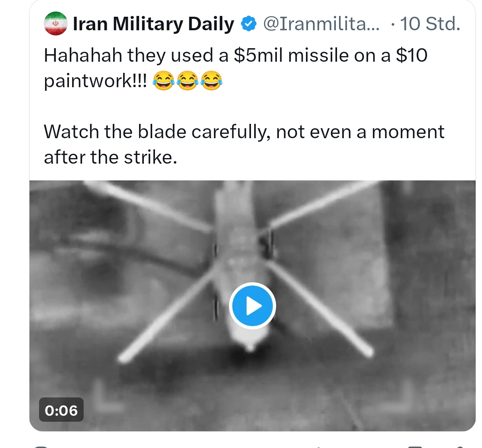Image resolution: width=482 pixels, height=448 pixels.
Task: Click the last laughing-crying emoji
Action: point(211,80)
